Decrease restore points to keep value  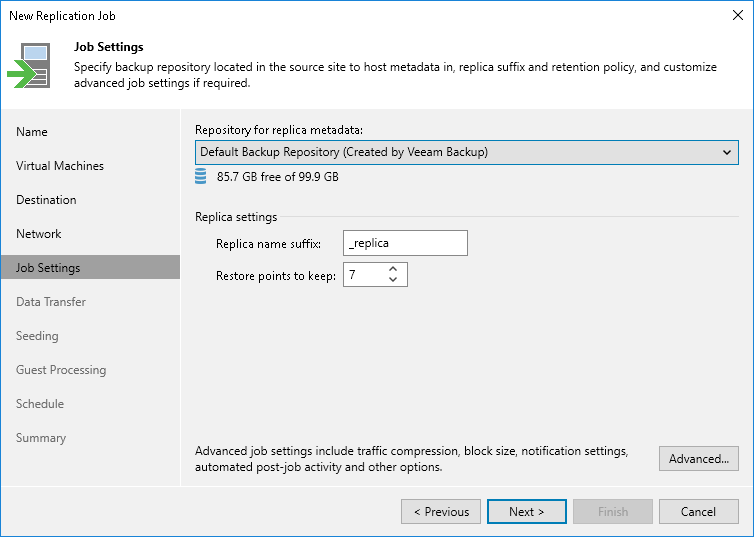[x=393, y=280]
